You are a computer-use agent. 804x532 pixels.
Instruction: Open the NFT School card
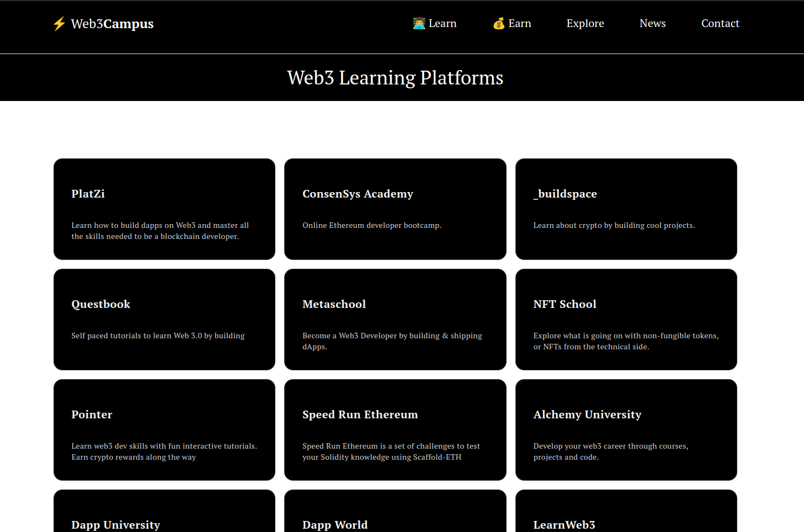pos(626,320)
